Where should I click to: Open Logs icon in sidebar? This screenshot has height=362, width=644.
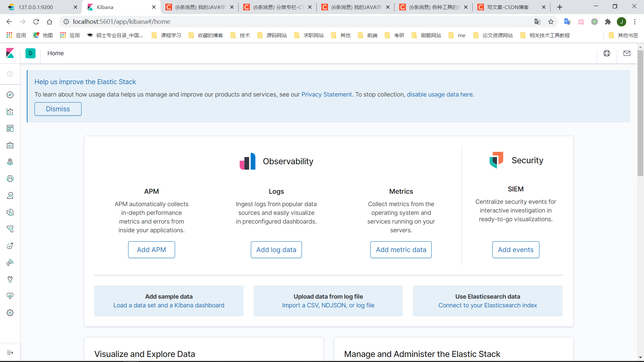(10, 212)
